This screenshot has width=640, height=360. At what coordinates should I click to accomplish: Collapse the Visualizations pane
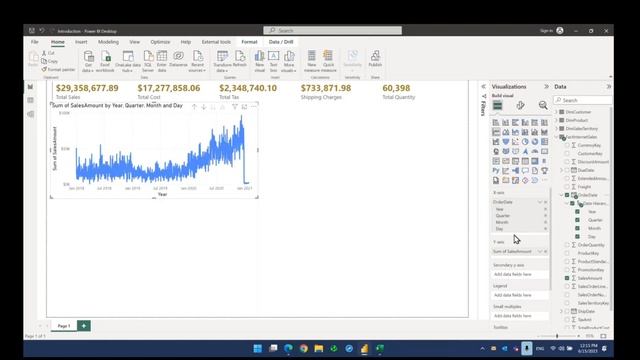[x=546, y=87]
